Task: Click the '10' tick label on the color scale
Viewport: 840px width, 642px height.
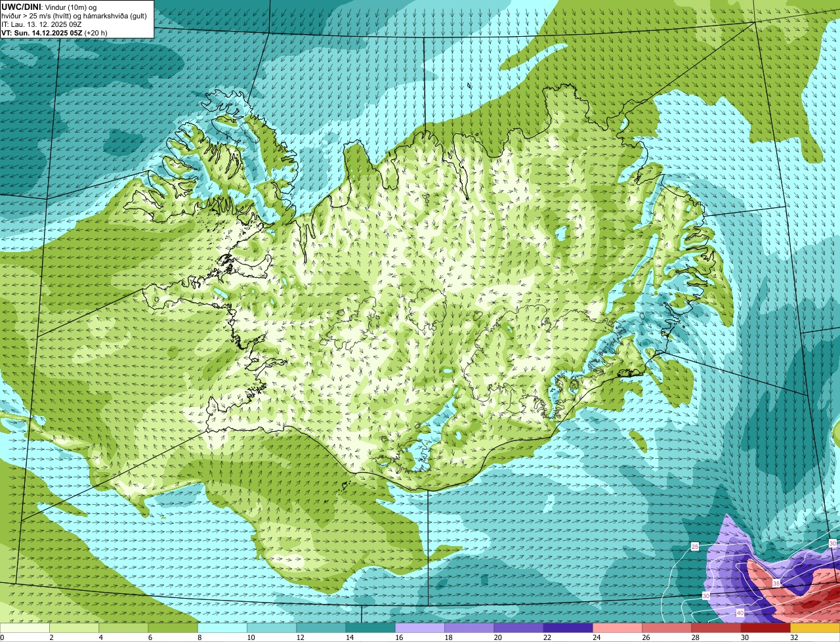Action: click(251, 637)
